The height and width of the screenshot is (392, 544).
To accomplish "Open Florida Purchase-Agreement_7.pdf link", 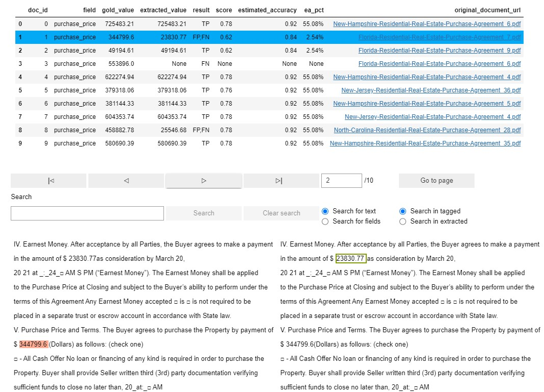I will [x=440, y=37].
